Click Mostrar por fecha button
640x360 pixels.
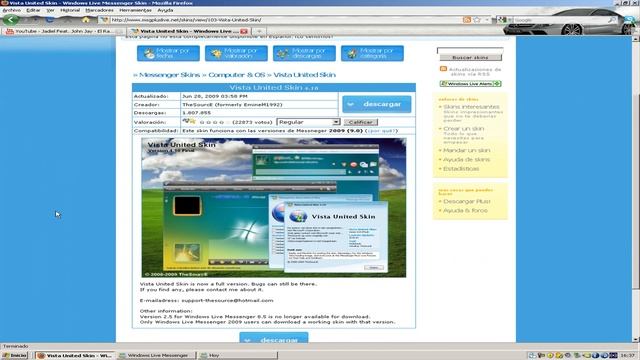tap(168, 53)
